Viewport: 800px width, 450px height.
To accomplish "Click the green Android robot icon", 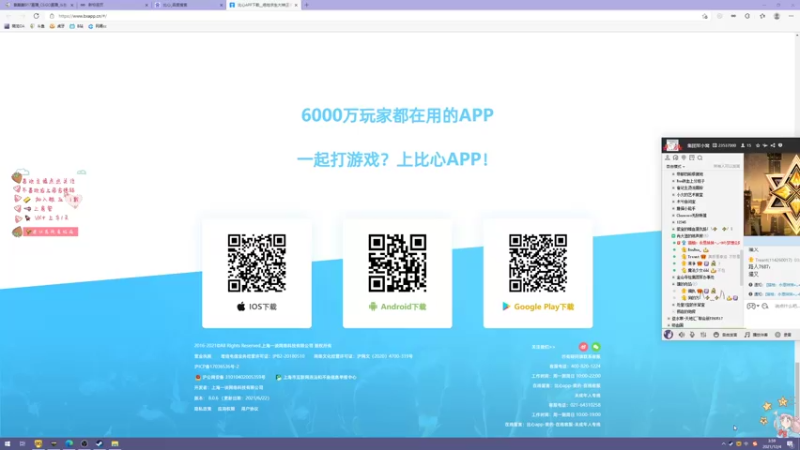I will 373,306.
